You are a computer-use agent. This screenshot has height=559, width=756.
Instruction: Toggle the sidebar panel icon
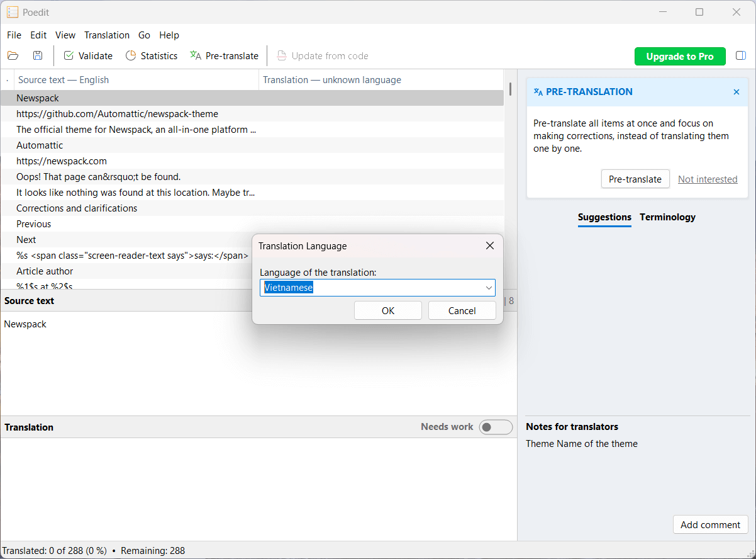coord(741,55)
